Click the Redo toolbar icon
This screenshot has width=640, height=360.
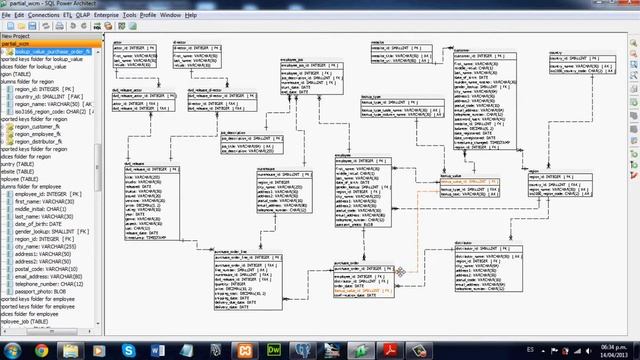pyautogui.click(x=84, y=26)
